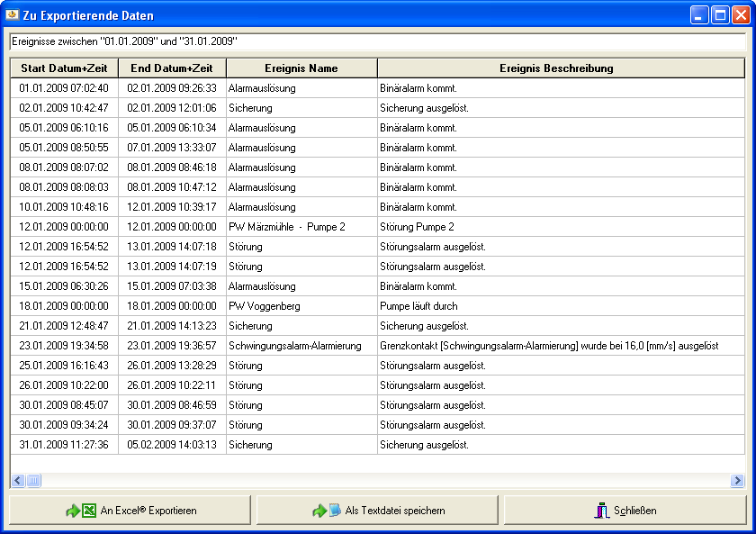Close the dialog with Schließen button
This screenshot has height=534, width=756.
[x=625, y=511]
